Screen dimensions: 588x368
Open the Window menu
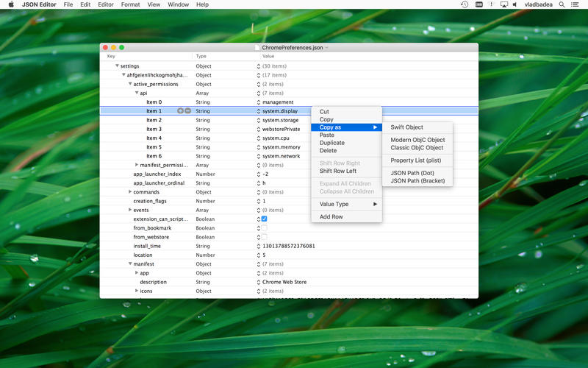178,4
